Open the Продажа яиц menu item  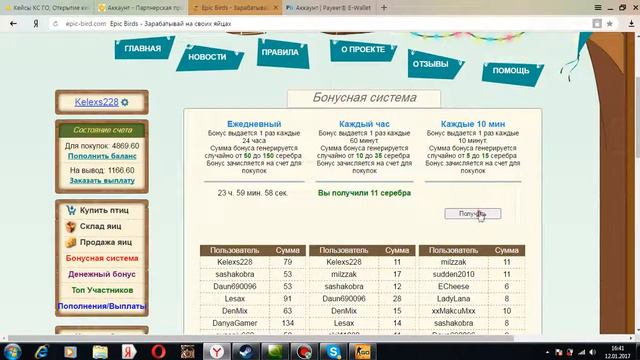(x=106, y=242)
